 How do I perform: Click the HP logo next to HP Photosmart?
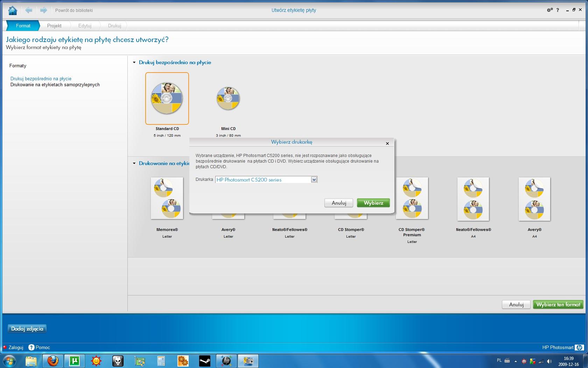(x=579, y=347)
